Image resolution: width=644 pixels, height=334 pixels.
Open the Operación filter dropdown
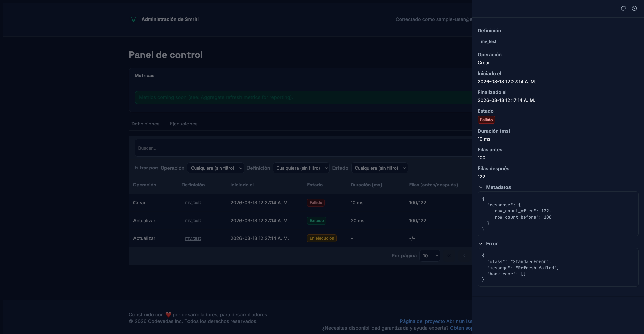pyautogui.click(x=215, y=168)
